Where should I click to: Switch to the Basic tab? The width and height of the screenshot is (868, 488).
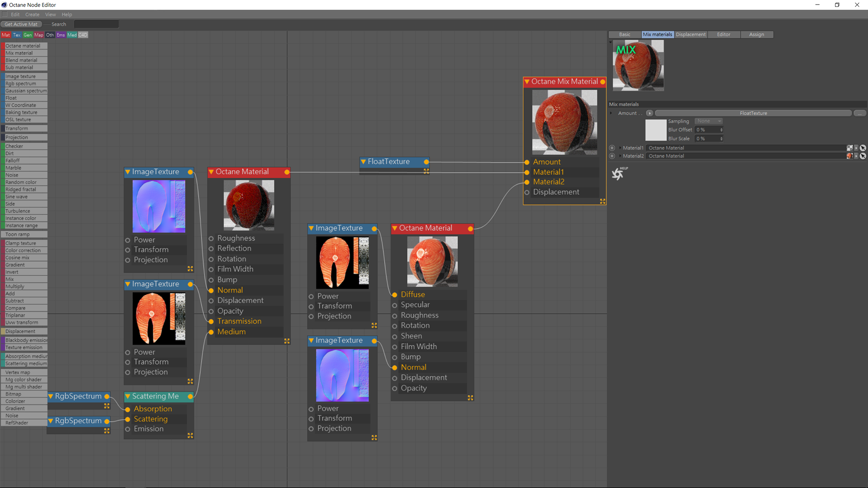pyautogui.click(x=625, y=34)
